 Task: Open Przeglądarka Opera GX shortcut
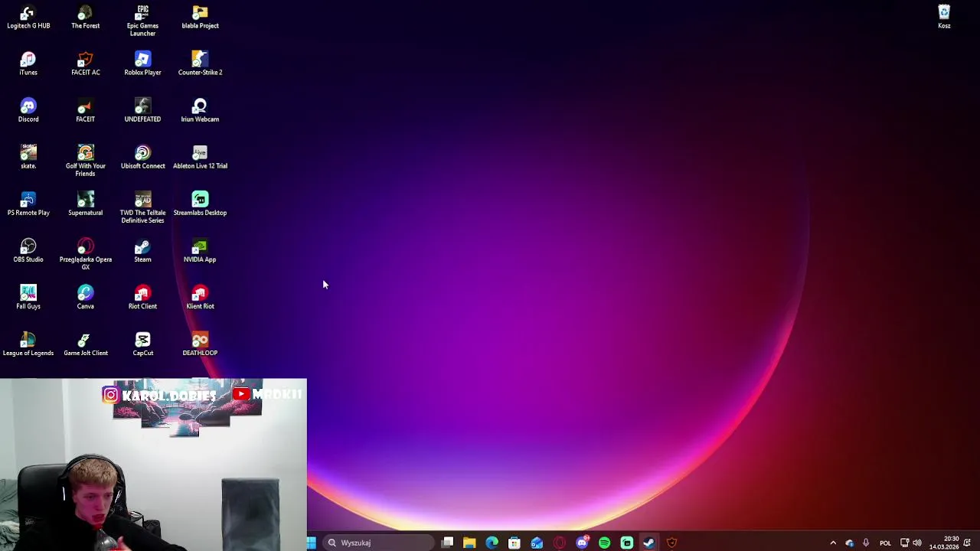tap(85, 254)
